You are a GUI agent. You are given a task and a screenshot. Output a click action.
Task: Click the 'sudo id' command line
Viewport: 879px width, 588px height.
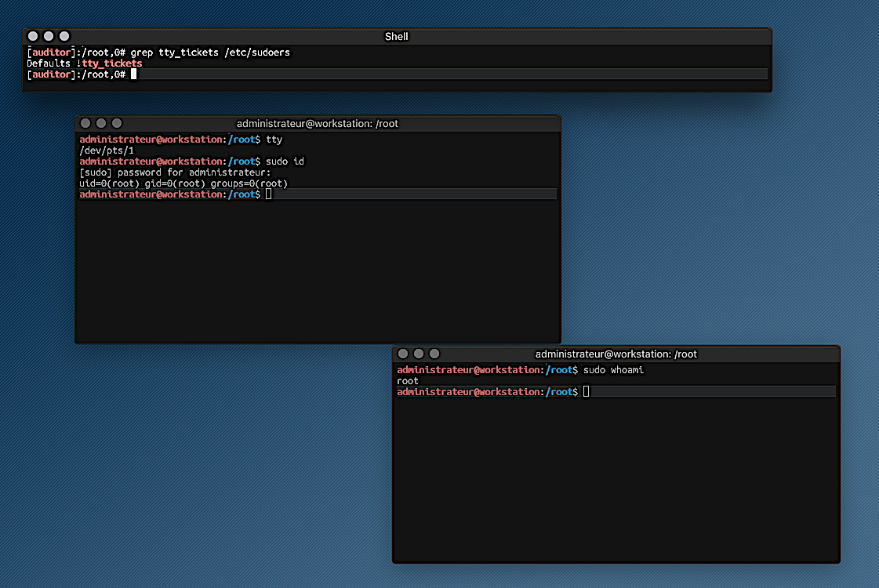tap(192, 162)
